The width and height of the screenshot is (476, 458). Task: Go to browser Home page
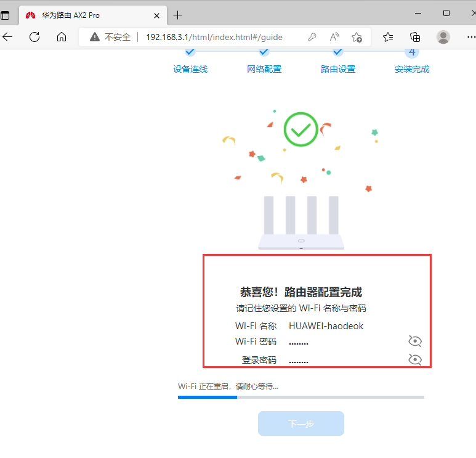click(62, 37)
